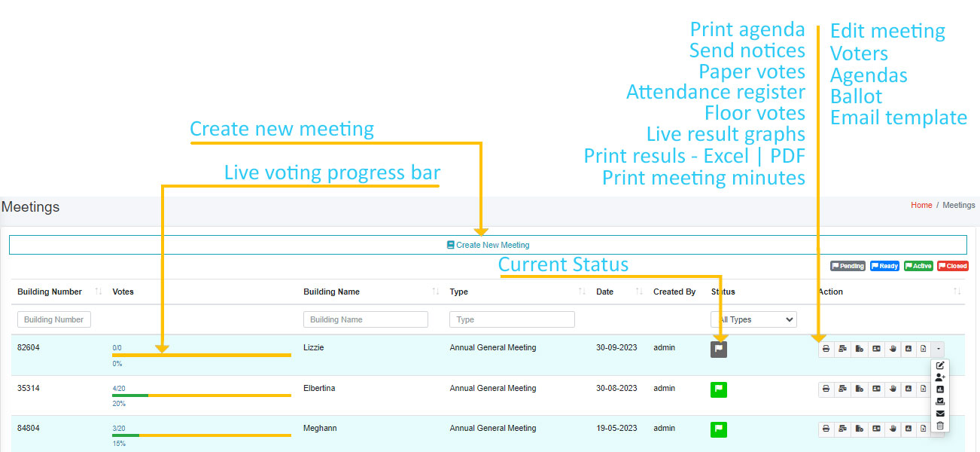This screenshot has height=452, width=980.
Task: Select Email template envelope in dropdown menu
Action: (939, 414)
